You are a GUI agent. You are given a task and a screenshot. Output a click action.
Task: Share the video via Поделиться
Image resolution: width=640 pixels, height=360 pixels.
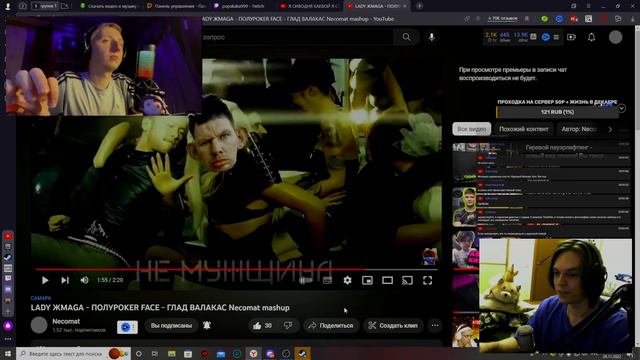point(331,326)
